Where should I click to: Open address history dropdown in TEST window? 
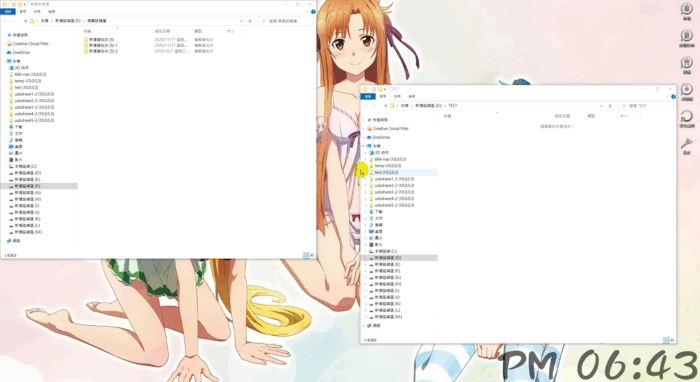pos(602,106)
